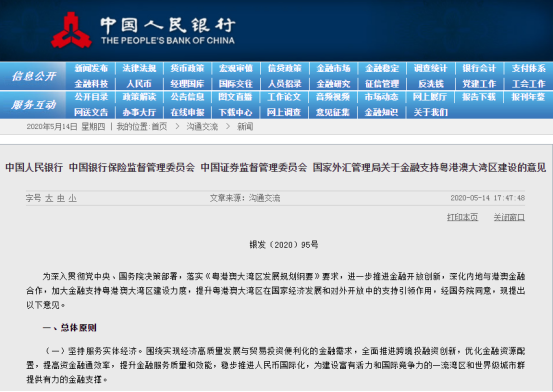The image size is (553, 392).
Task: Open 支付体系 navigation item
Action: click(529, 68)
